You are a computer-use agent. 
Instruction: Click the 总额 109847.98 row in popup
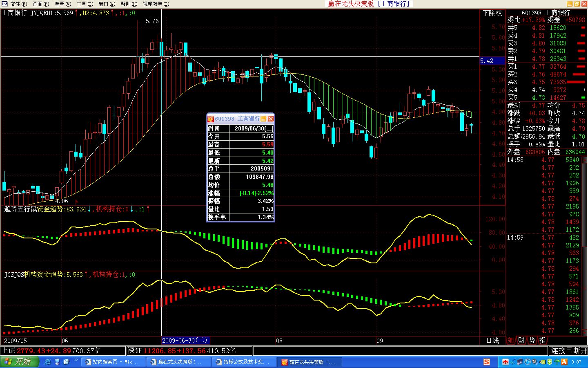[241, 177]
